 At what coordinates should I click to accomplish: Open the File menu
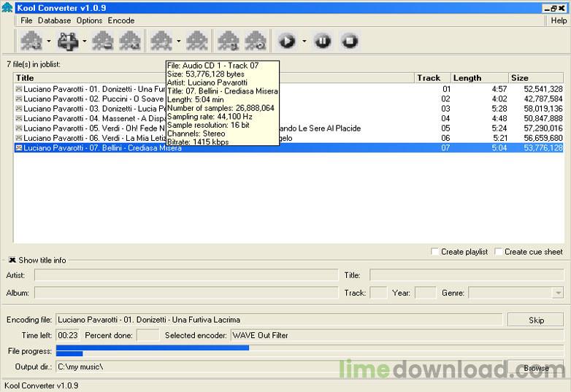(26, 20)
